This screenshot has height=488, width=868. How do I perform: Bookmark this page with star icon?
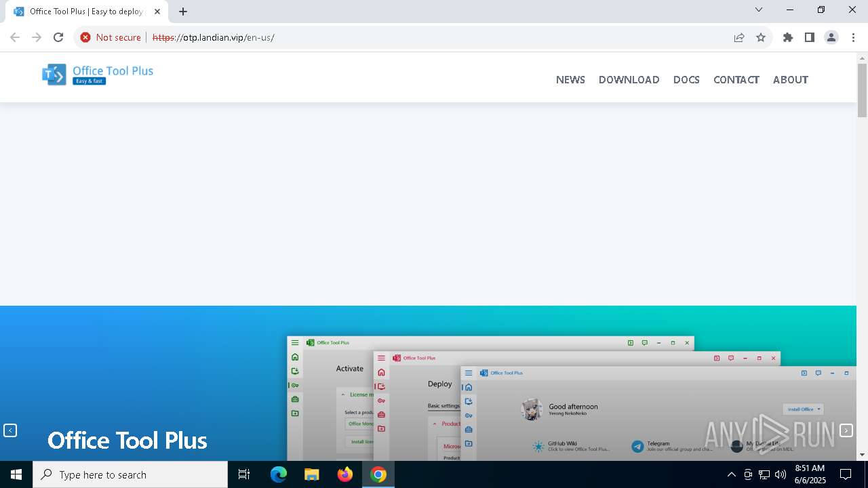pos(761,37)
